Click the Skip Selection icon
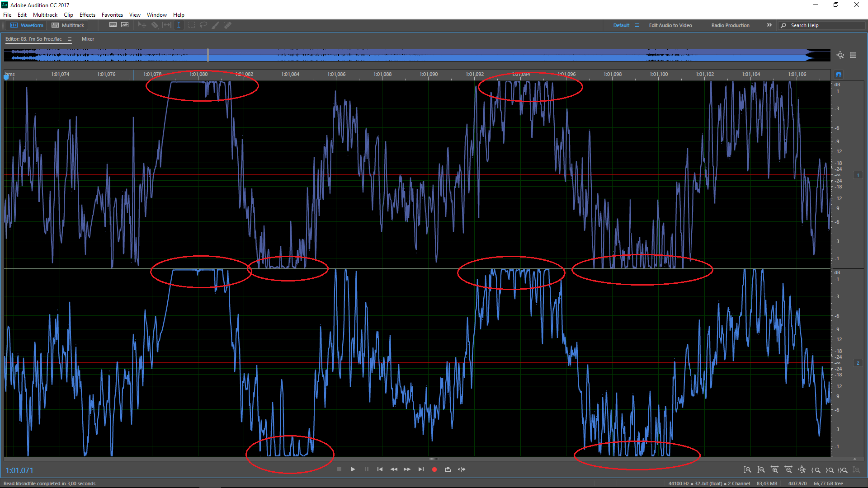The width and height of the screenshot is (868, 488). 462,469
